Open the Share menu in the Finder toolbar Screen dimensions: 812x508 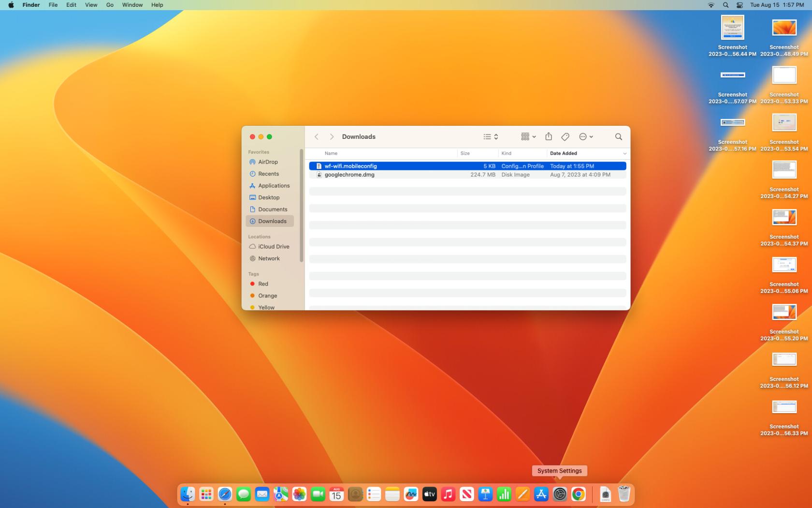tap(549, 136)
